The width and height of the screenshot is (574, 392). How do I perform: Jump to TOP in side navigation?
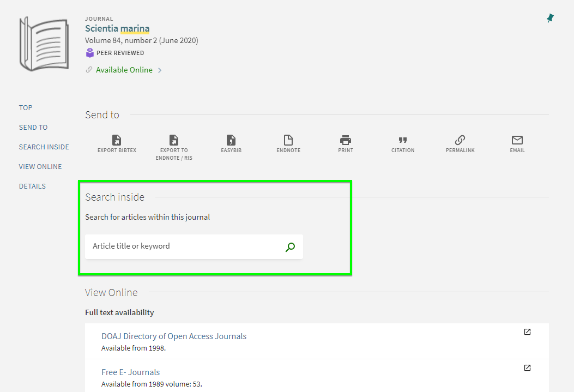point(26,108)
